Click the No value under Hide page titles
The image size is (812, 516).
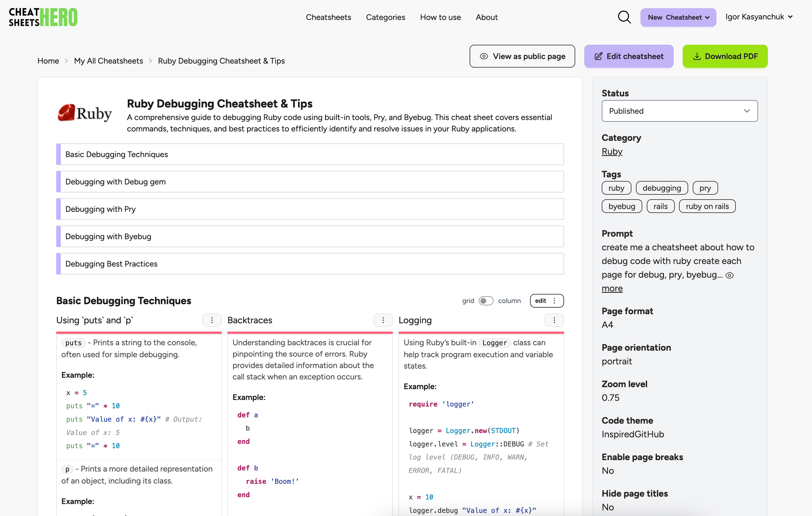608,507
